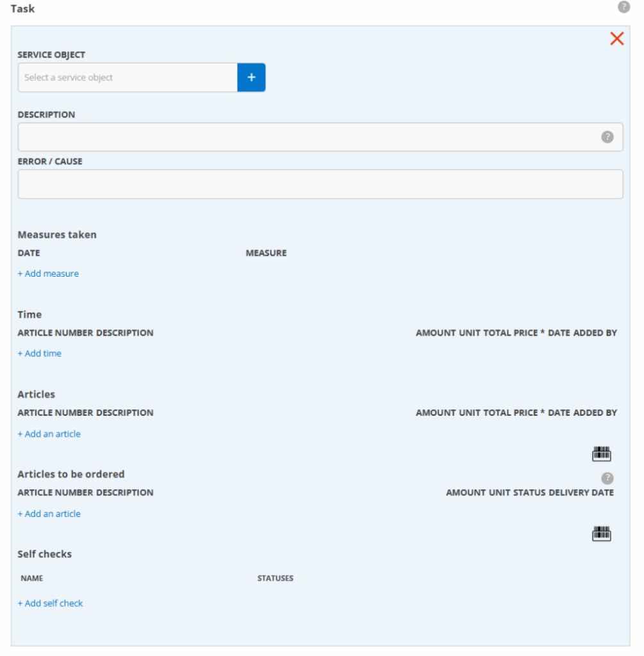The image size is (644, 656).
Task: Click the Add measure link
Action: (x=48, y=274)
